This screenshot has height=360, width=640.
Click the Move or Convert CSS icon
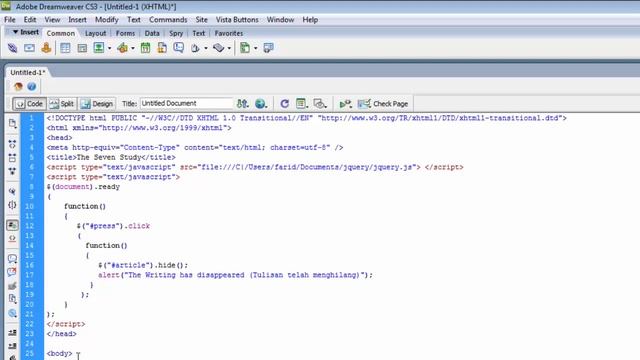12,313
